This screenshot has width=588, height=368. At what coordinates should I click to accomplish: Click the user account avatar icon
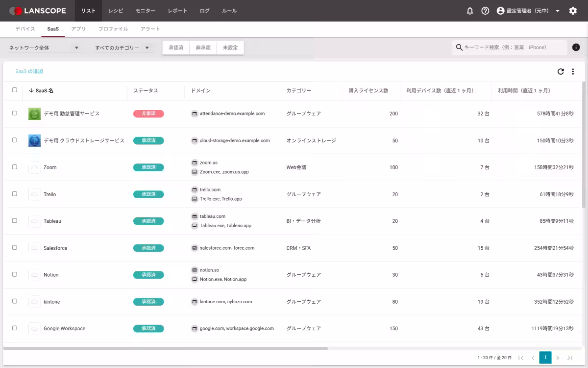(x=500, y=11)
